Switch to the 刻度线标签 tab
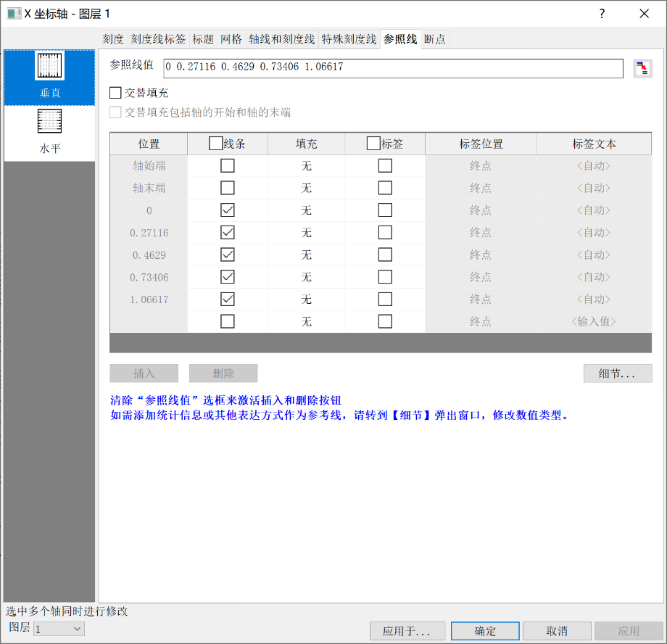The width and height of the screenshot is (667, 644). pyautogui.click(x=158, y=39)
